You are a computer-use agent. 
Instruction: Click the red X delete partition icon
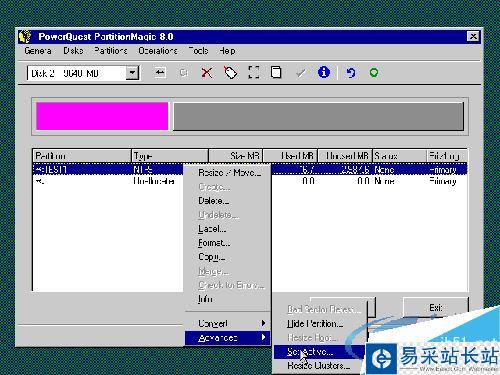click(x=207, y=72)
